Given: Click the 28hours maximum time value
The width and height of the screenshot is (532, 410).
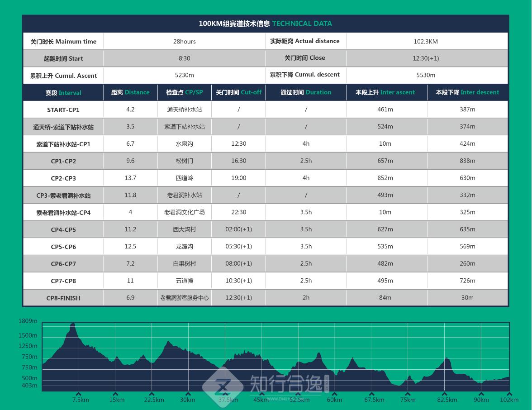Looking at the screenshot, I should (x=185, y=42).
